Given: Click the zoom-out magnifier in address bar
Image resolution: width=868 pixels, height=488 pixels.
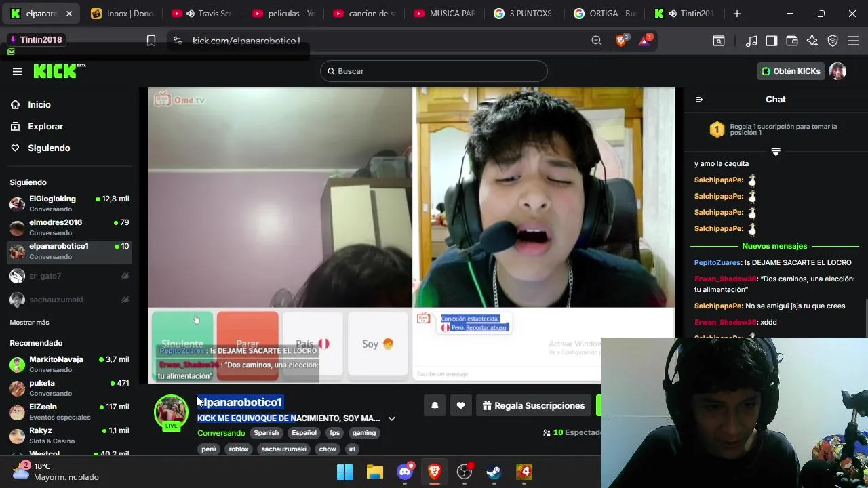Looking at the screenshot, I should click(x=596, y=41).
